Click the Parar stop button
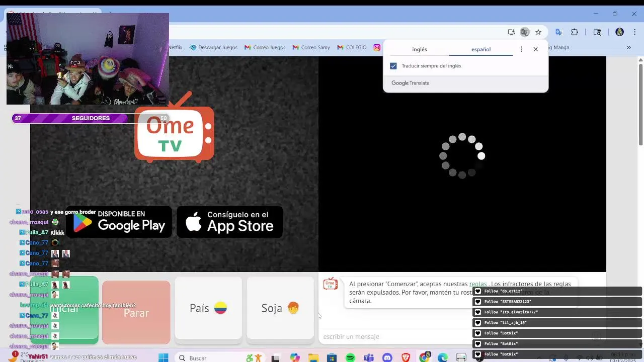 pos(136,313)
